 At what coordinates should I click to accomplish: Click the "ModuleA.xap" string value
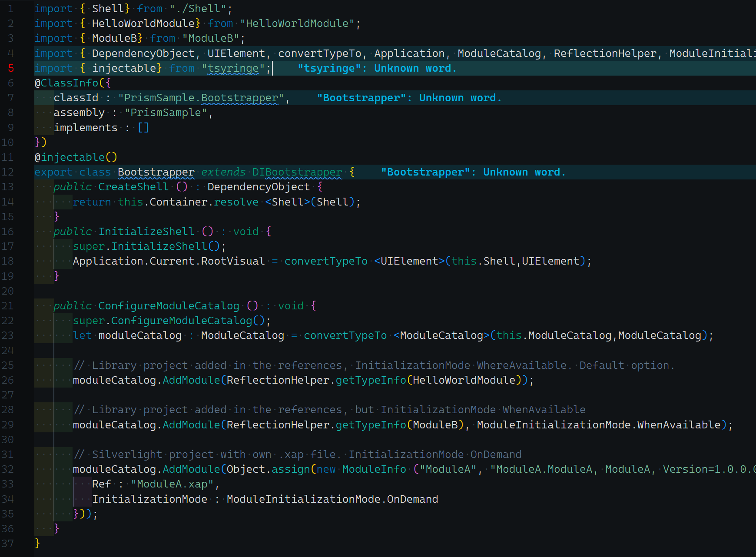click(x=172, y=484)
